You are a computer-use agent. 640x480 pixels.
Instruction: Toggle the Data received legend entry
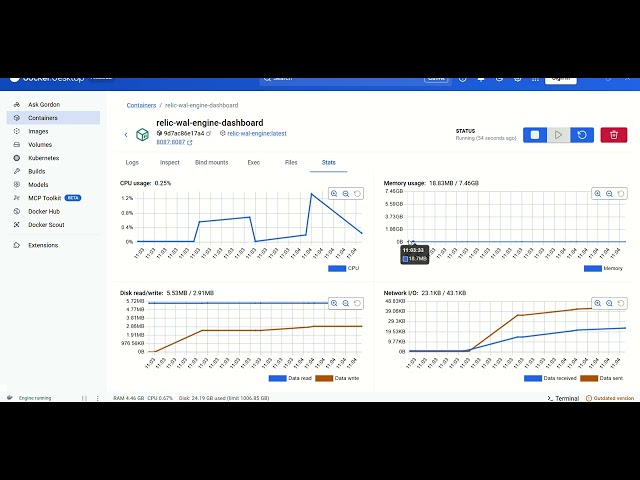coord(550,378)
